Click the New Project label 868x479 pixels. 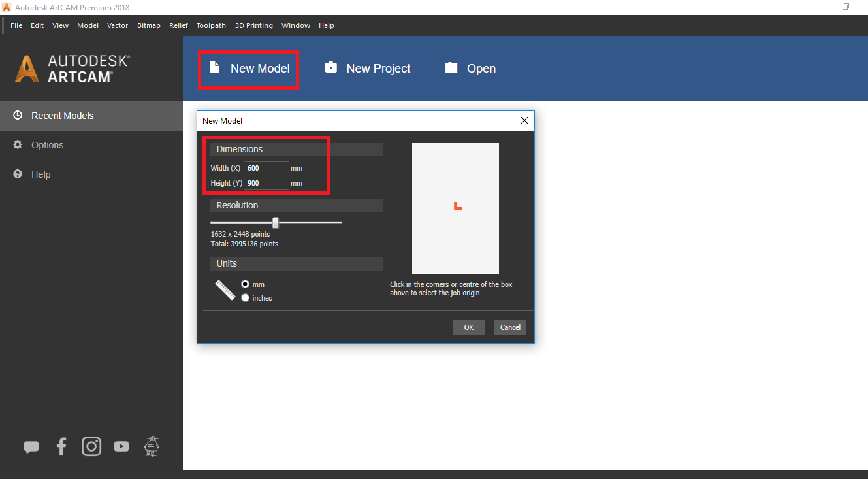pyautogui.click(x=378, y=69)
